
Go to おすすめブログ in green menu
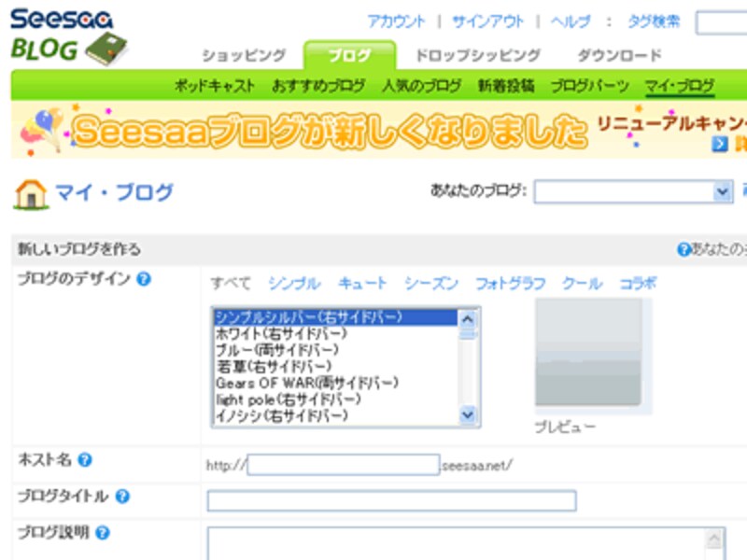pos(318,86)
